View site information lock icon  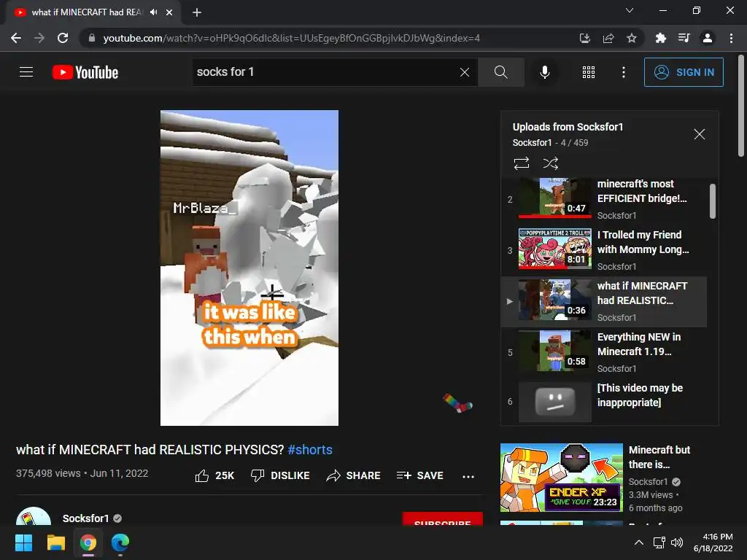92,38
